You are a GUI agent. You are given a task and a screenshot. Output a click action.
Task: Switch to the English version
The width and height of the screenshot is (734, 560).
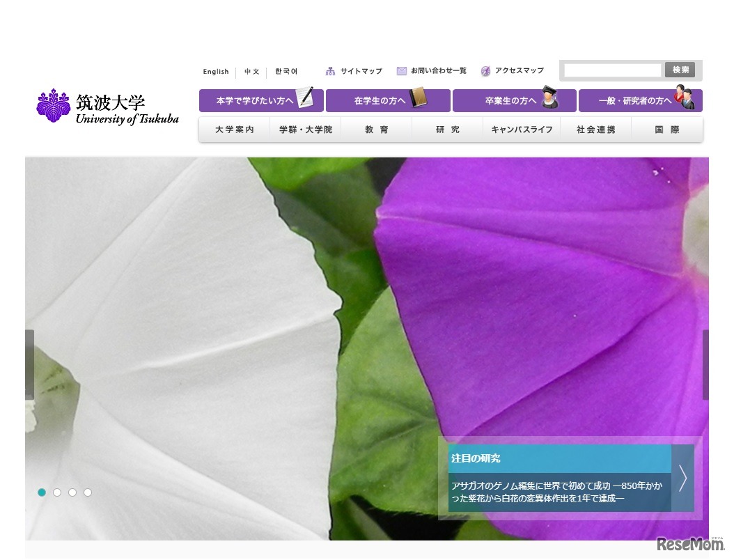click(216, 71)
